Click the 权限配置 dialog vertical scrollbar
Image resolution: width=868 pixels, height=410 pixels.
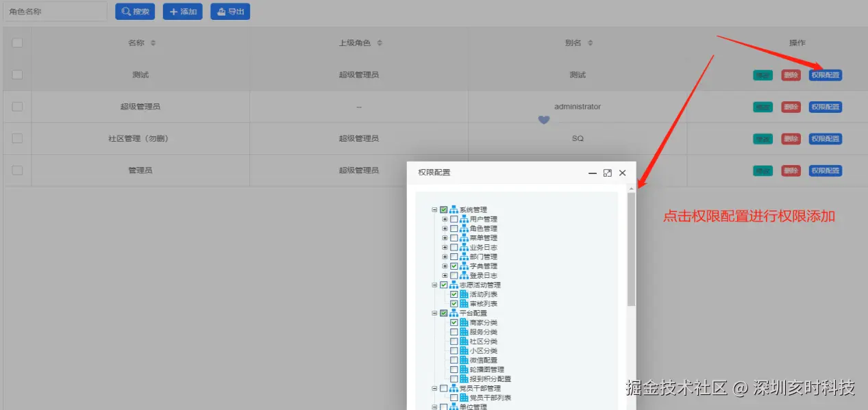click(631, 249)
